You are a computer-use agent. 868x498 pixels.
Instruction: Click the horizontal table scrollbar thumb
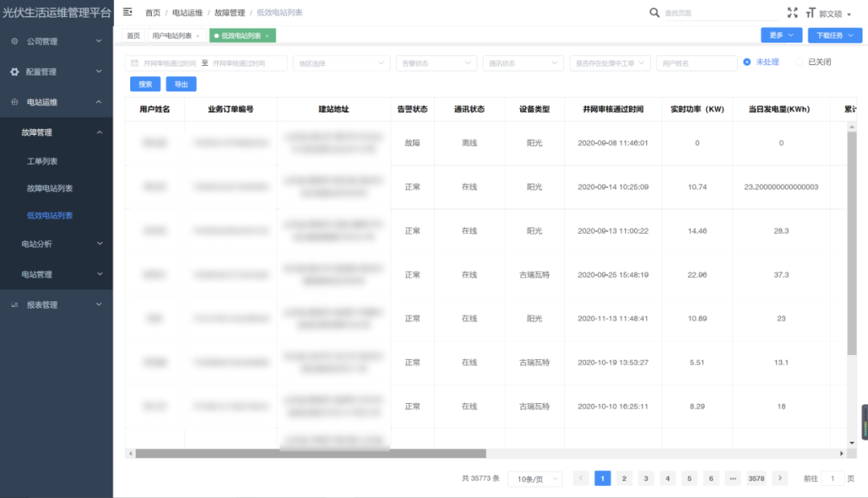click(x=310, y=453)
